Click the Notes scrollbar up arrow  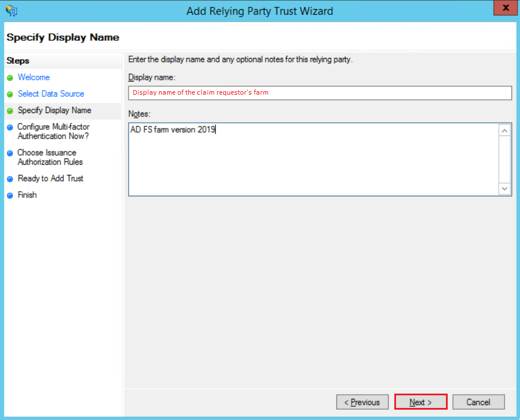point(505,131)
